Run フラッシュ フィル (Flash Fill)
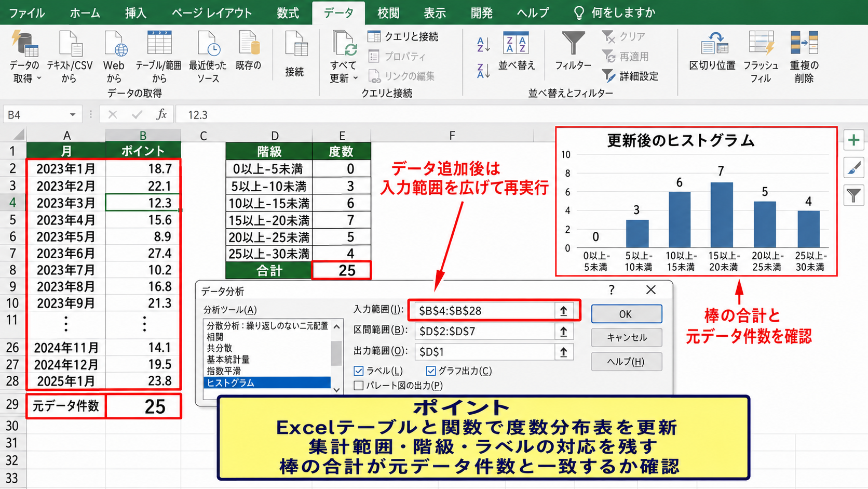Viewport: 868px width, 489px height. click(761, 57)
